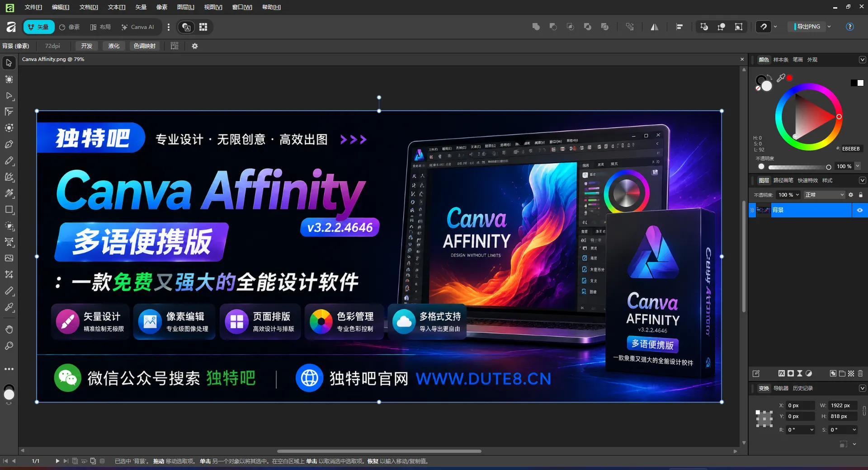Image resolution: width=868 pixels, height=470 pixels.
Task: Select the Hand view tool
Action: (9, 329)
